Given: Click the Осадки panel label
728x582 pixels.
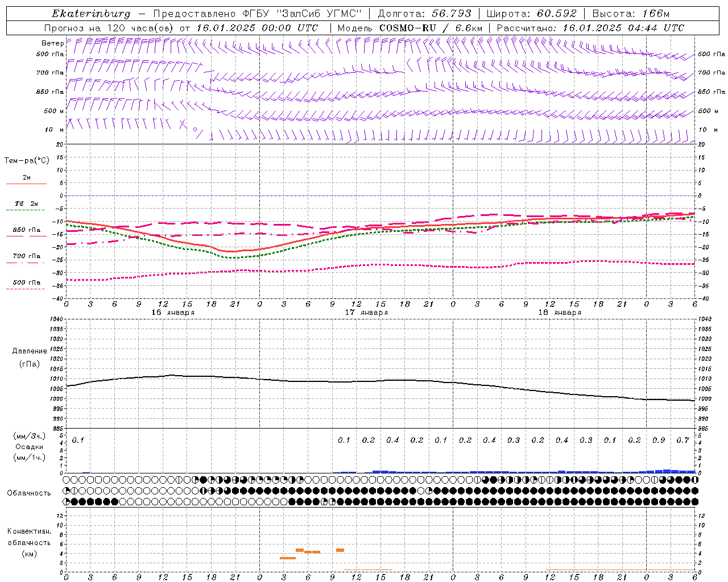Looking at the screenshot, I should tap(29, 447).
